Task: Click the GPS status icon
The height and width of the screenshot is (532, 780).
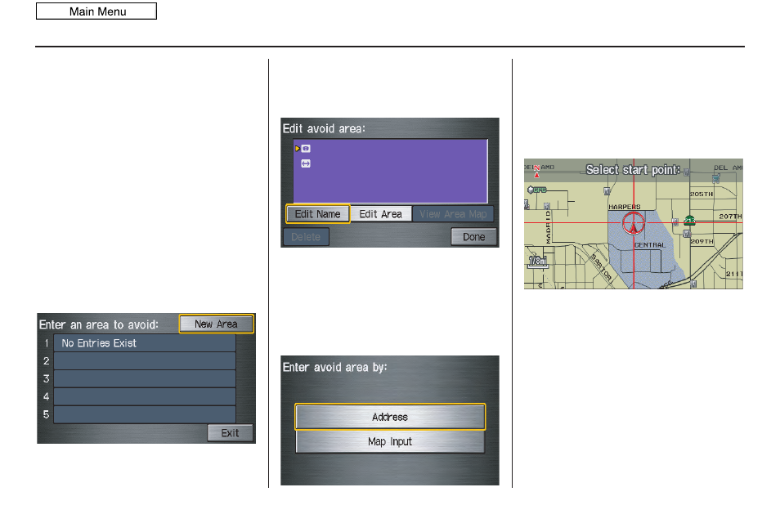Action: pos(536,190)
